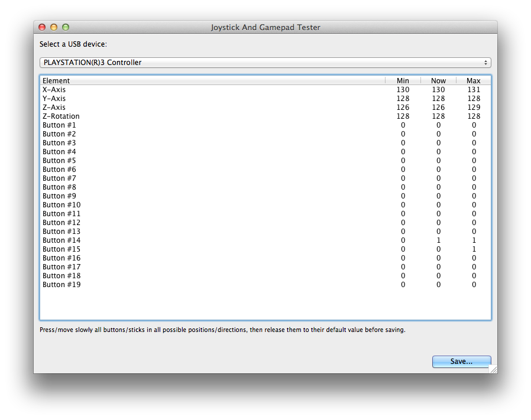Click the Now column header

tap(438, 80)
